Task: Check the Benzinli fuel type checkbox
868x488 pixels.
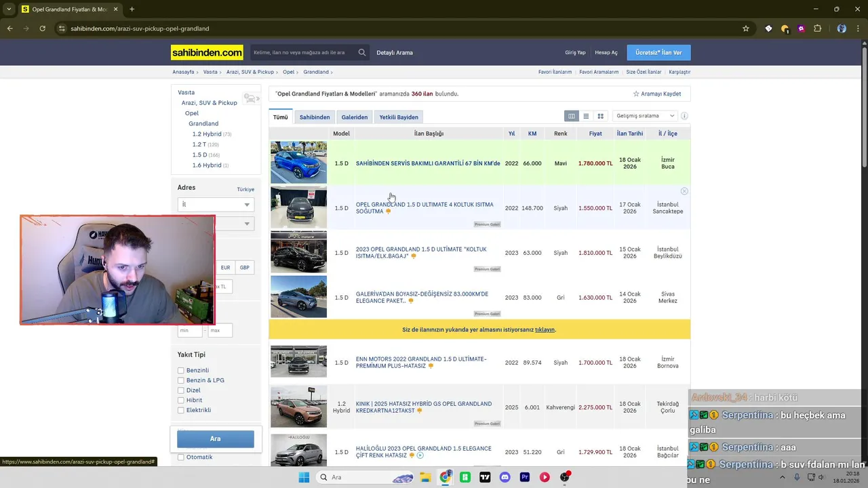Action: (x=181, y=371)
